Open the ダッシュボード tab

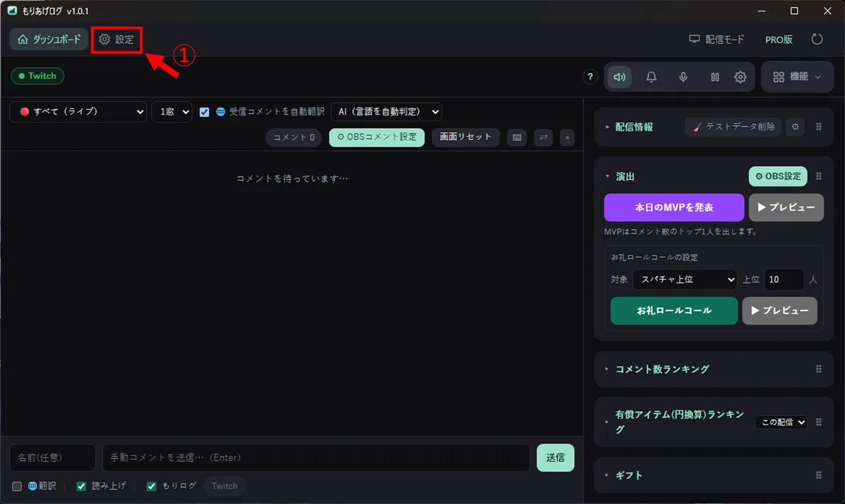(x=49, y=39)
